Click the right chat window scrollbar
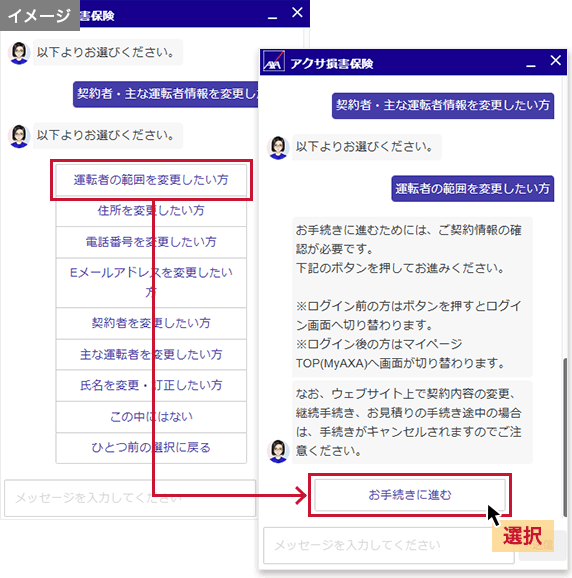Image resolution: width=572 pixels, height=578 pixels. (x=565, y=437)
